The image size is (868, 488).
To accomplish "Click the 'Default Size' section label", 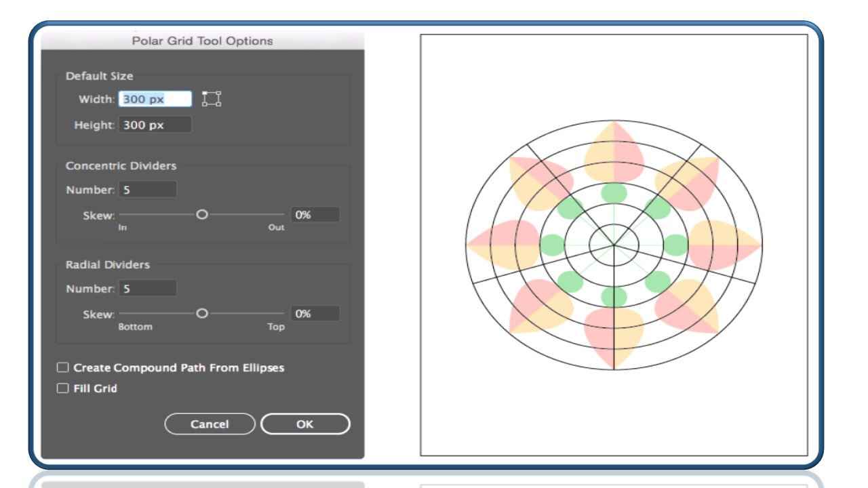I will tap(100, 76).
